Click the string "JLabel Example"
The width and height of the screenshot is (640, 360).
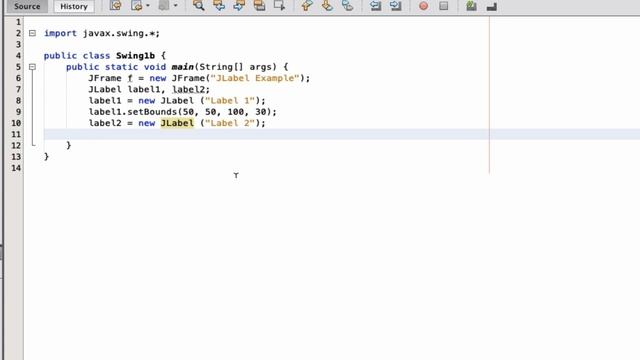tap(255, 78)
